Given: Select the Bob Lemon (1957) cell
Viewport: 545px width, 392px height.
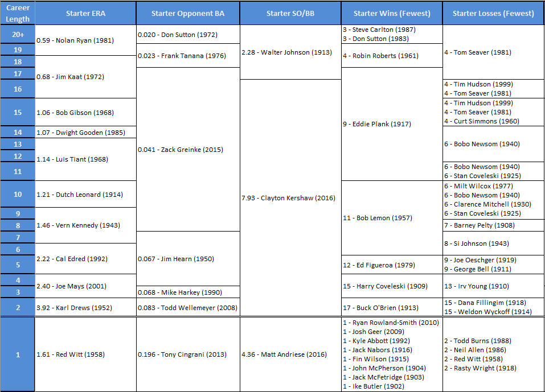Looking at the screenshot, I should pos(391,218).
